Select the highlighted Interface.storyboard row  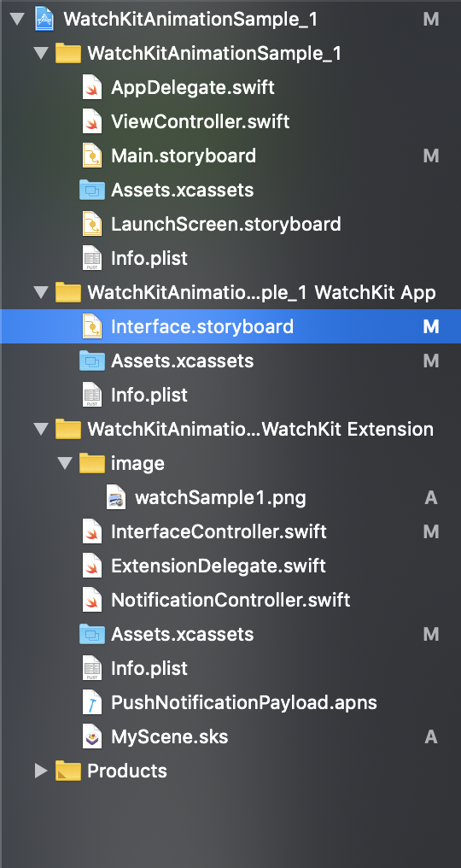230,326
